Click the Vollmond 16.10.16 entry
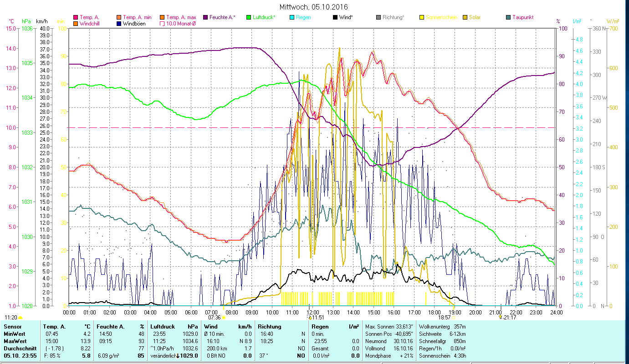The image size is (629, 364). click(x=389, y=348)
